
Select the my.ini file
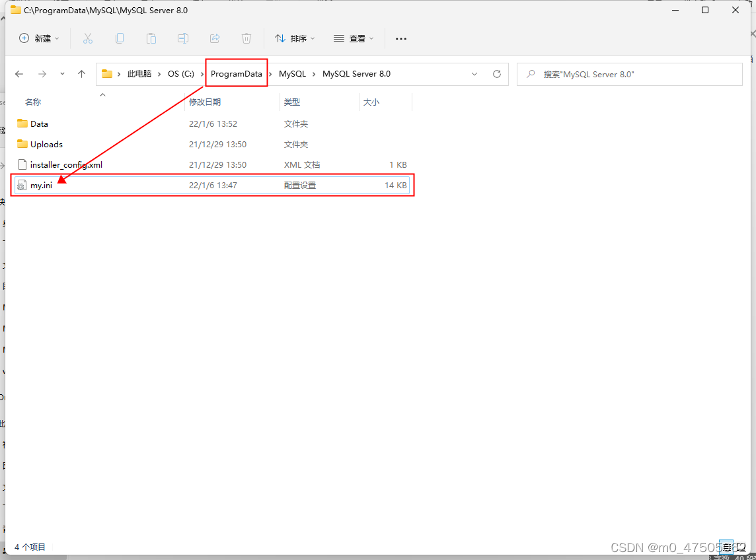pyautogui.click(x=212, y=185)
